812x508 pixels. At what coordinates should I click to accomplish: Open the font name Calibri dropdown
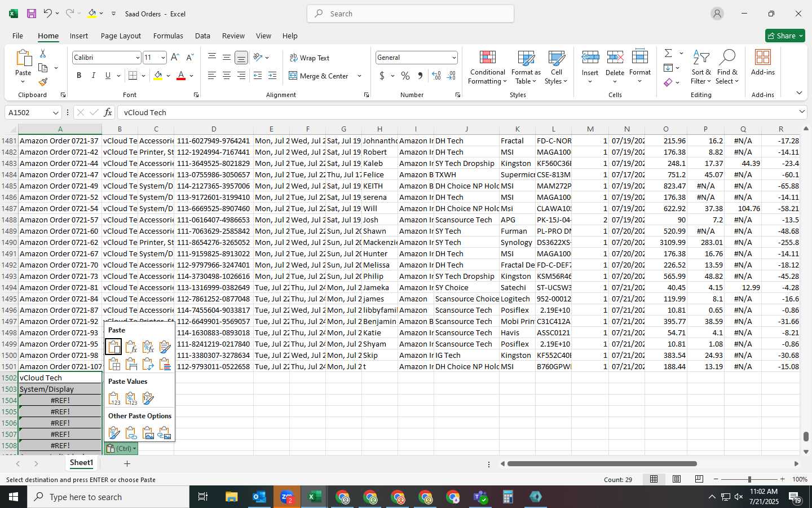[x=137, y=58]
